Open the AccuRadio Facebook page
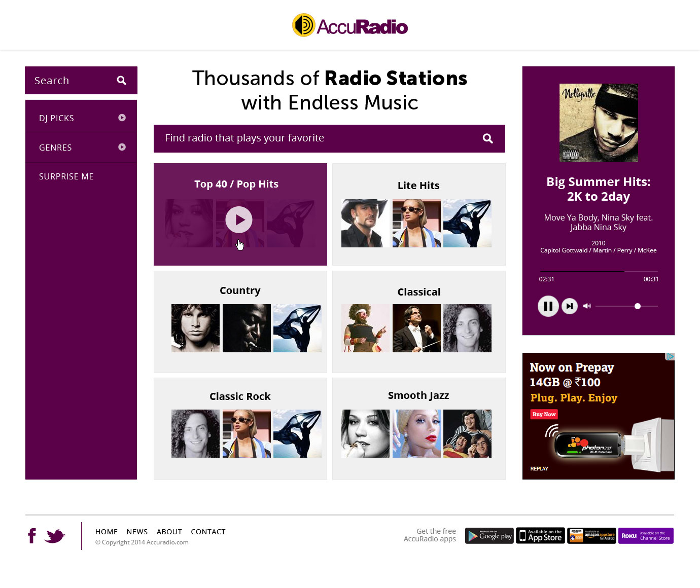 coord(32,536)
